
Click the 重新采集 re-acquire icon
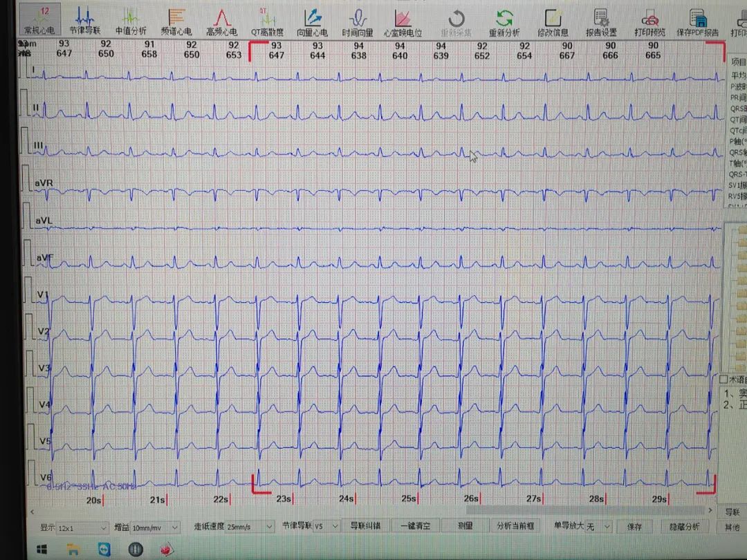[x=456, y=23]
